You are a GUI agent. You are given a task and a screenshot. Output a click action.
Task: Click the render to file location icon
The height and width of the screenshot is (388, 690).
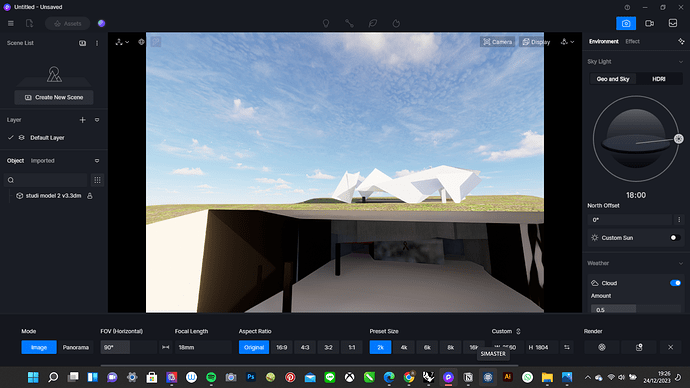tap(639, 347)
